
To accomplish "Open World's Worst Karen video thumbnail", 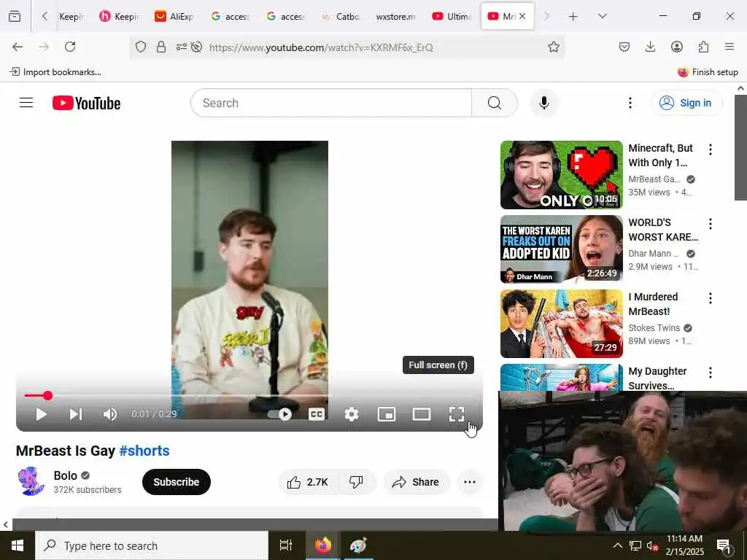I will 562,249.
